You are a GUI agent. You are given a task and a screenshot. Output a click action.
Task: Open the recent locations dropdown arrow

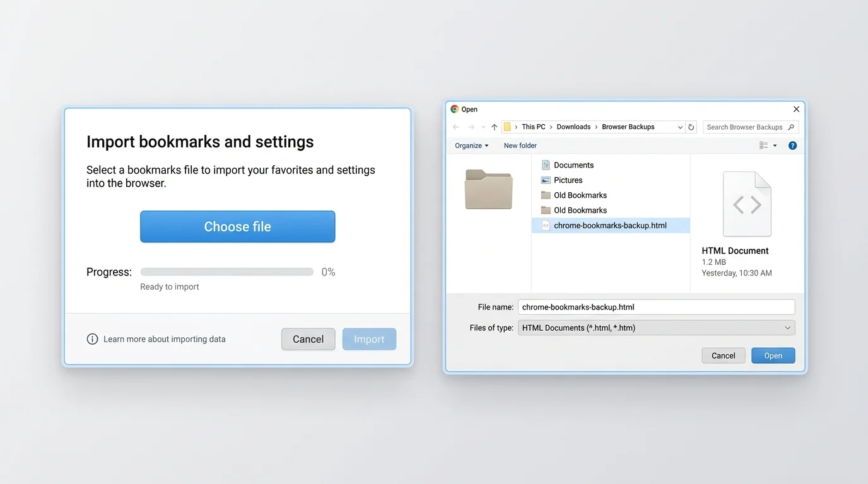[x=484, y=127]
